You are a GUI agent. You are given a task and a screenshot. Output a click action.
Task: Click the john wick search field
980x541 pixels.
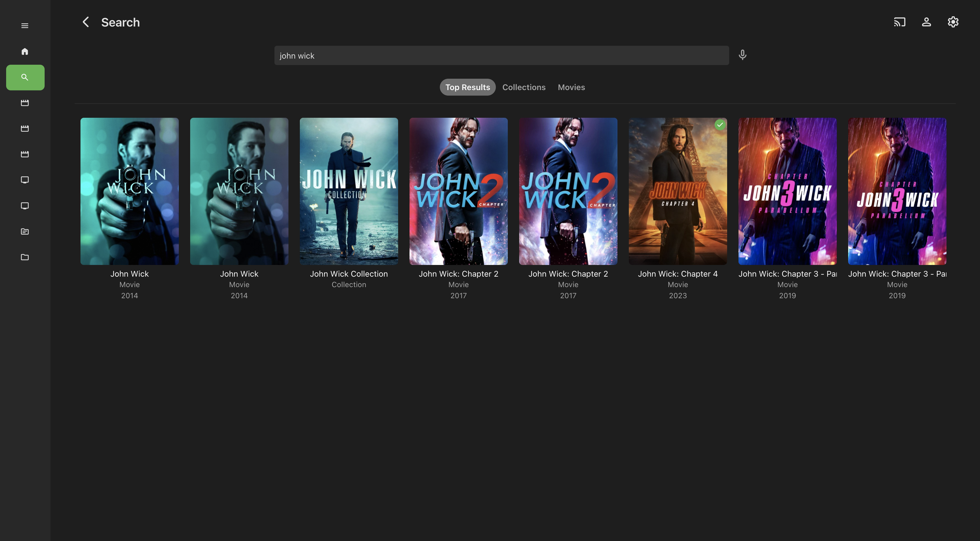(x=501, y=55)
